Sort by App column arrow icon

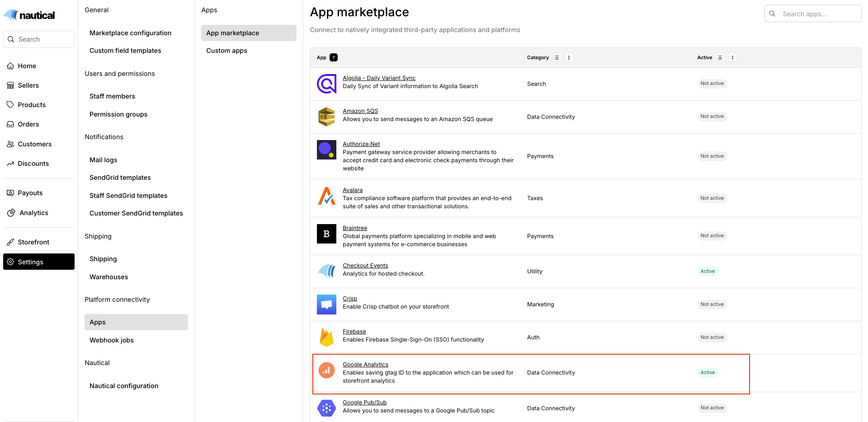(334, 57)
